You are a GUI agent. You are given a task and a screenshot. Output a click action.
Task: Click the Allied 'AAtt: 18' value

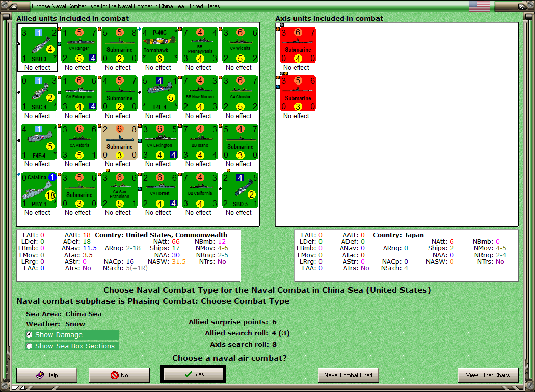coord(78,235)
